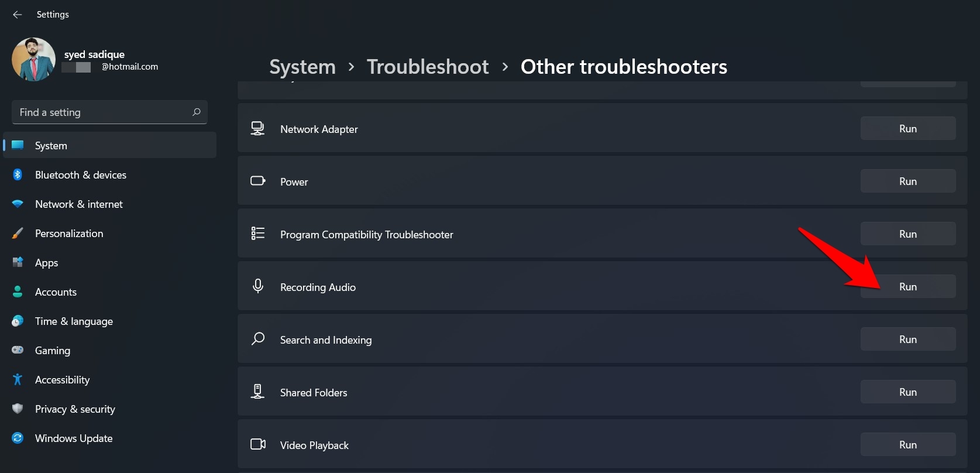
Task: Navigate to System in breadcrumb
Action: 302,67
